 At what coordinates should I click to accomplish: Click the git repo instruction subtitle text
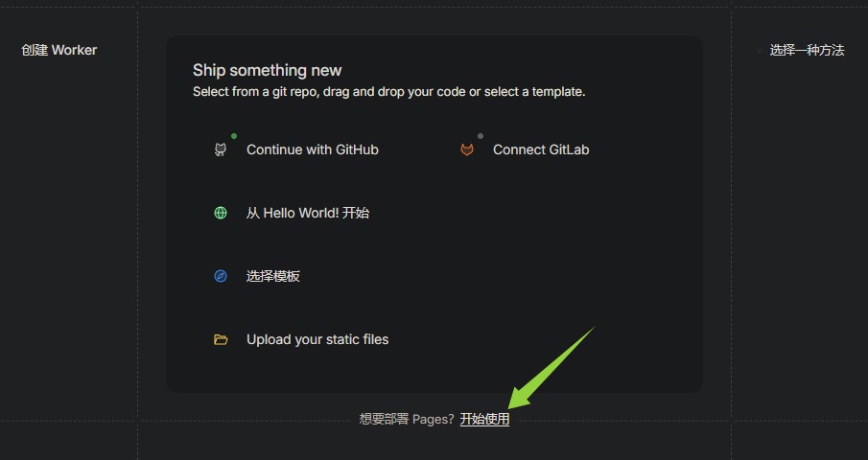[x=388, y=92]
